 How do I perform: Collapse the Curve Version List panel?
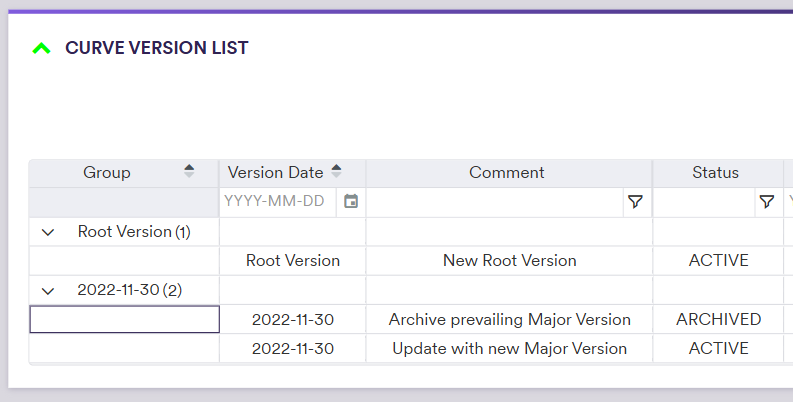point(41,48)
